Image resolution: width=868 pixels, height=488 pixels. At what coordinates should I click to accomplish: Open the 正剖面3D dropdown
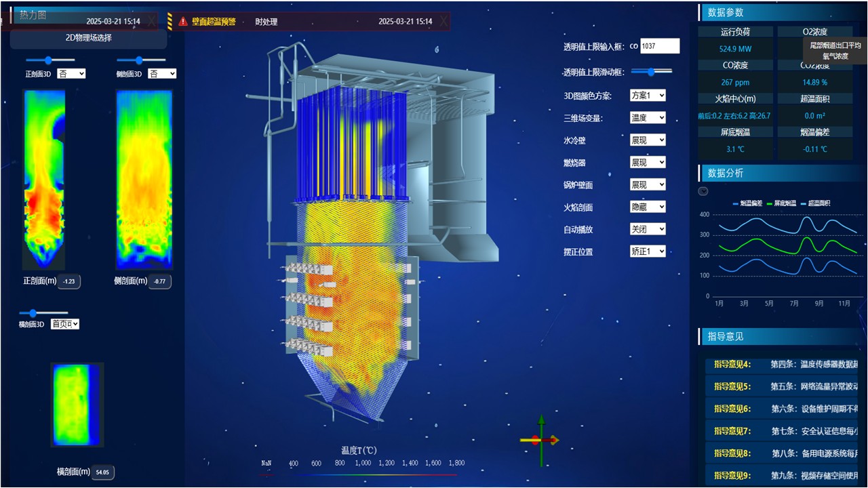[x=71, y=73]
